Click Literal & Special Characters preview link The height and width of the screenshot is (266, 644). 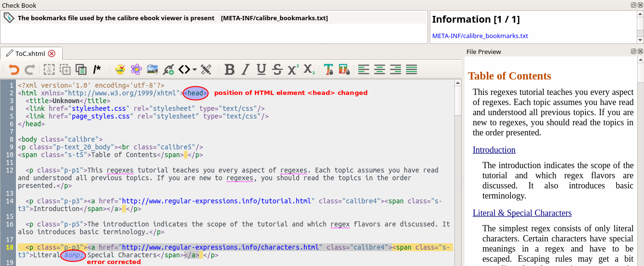(522, 213)
